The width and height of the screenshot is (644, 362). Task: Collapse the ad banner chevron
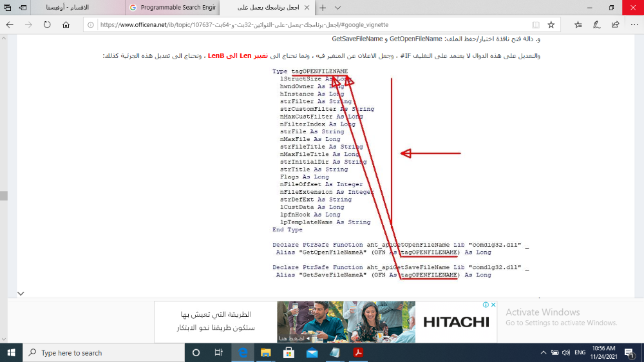(x=21, y=294)
